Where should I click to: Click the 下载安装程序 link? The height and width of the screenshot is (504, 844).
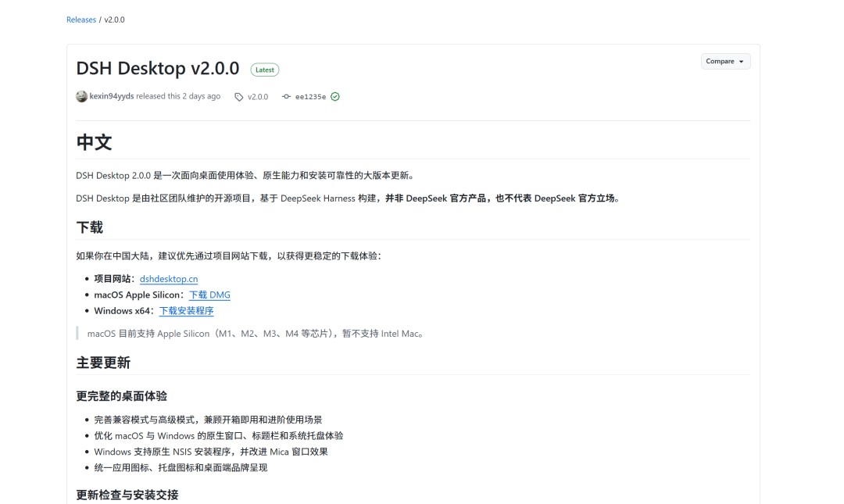[x=186, y=311]
